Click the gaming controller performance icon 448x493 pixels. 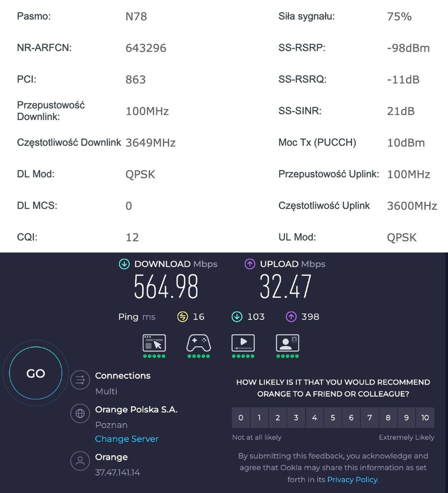[x=199, y=343]
